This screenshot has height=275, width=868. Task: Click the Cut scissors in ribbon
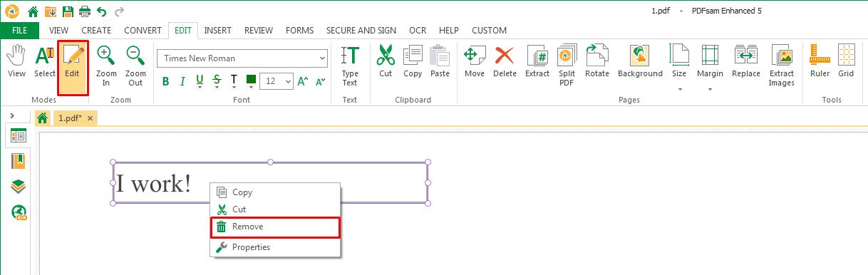[x=386, y=61]
